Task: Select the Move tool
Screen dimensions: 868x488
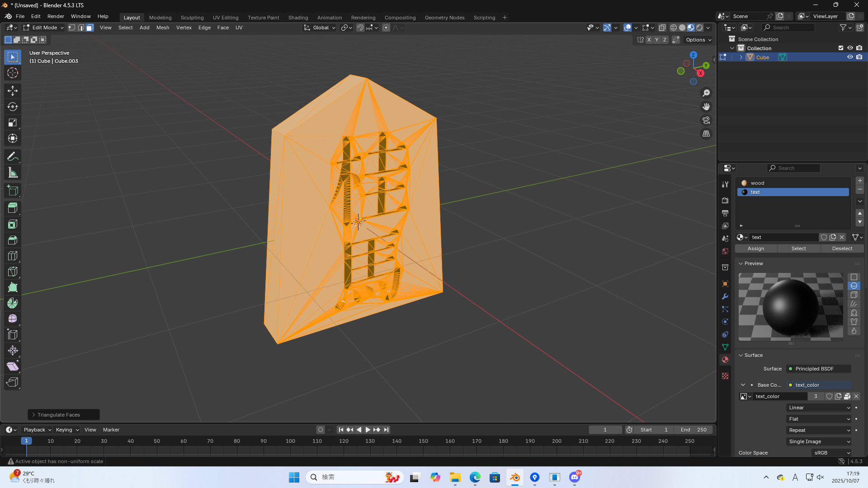Action: [x=12, y=90]
